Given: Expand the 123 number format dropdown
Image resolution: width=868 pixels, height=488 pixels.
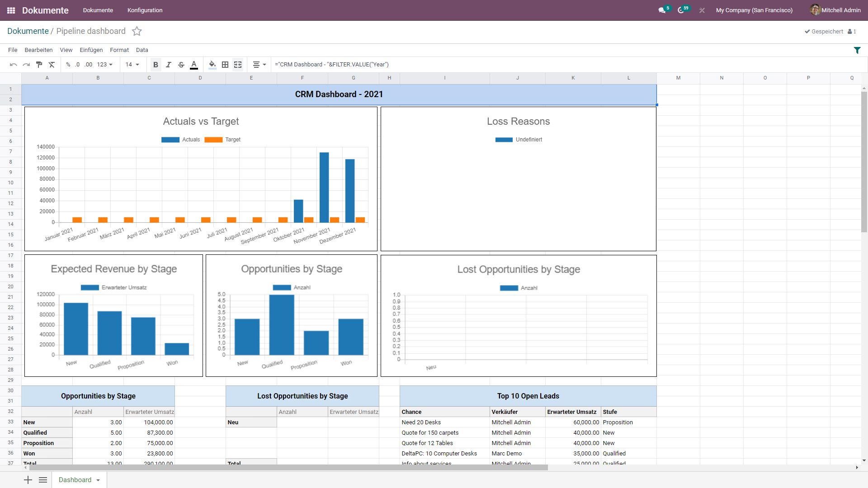Looking at the screenshot, I should click(104, 65).
